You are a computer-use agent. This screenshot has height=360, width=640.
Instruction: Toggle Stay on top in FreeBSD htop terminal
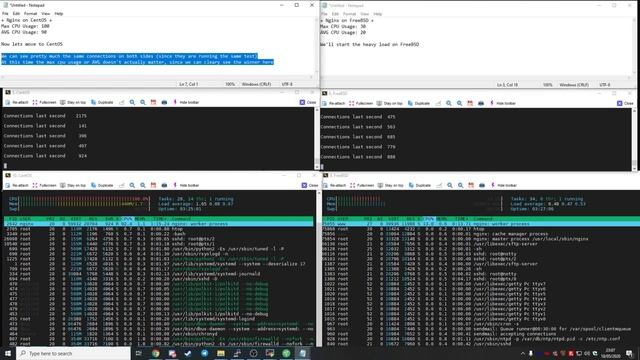pyautogui.click(x=390, y=185)
